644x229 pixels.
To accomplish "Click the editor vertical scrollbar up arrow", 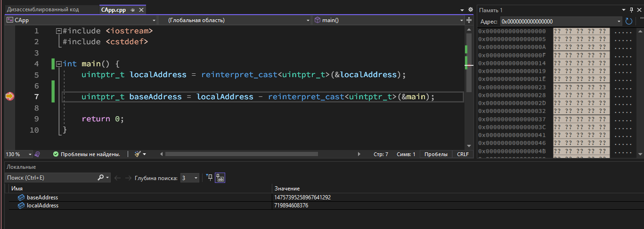I will (469, 29).
